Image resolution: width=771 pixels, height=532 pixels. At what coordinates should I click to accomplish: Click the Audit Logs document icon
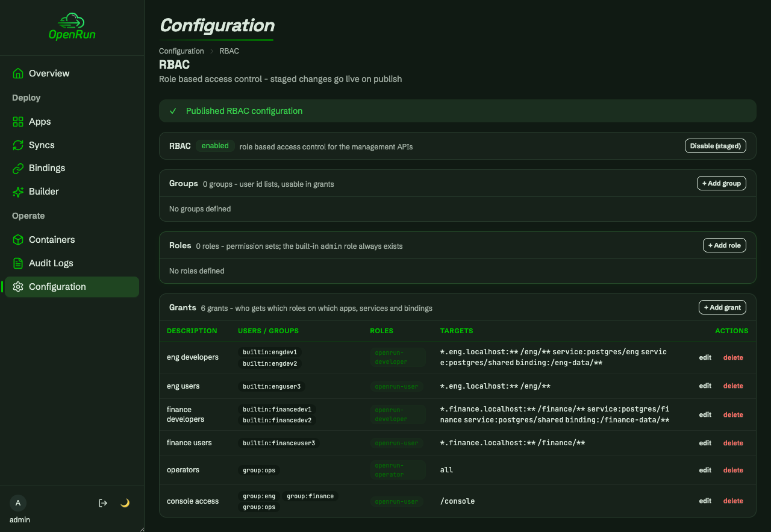tap(18, 263)
